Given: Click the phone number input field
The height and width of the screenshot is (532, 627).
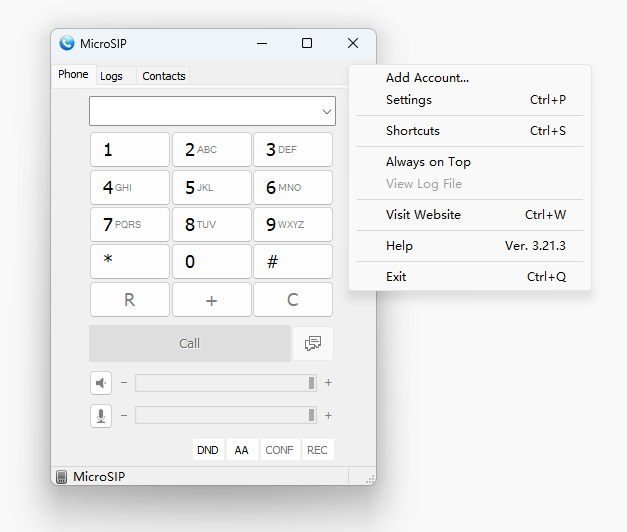Looking at the screenshot, I should [204, 111].
